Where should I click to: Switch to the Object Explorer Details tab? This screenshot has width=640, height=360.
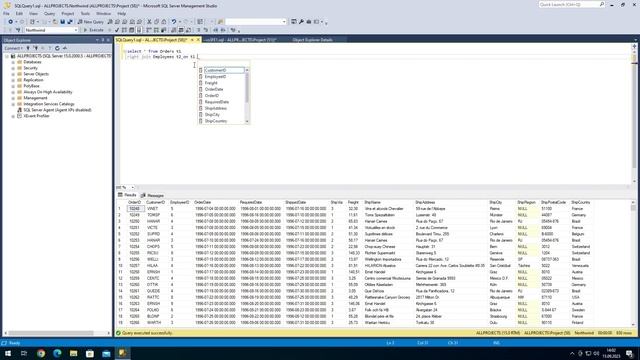313,40
